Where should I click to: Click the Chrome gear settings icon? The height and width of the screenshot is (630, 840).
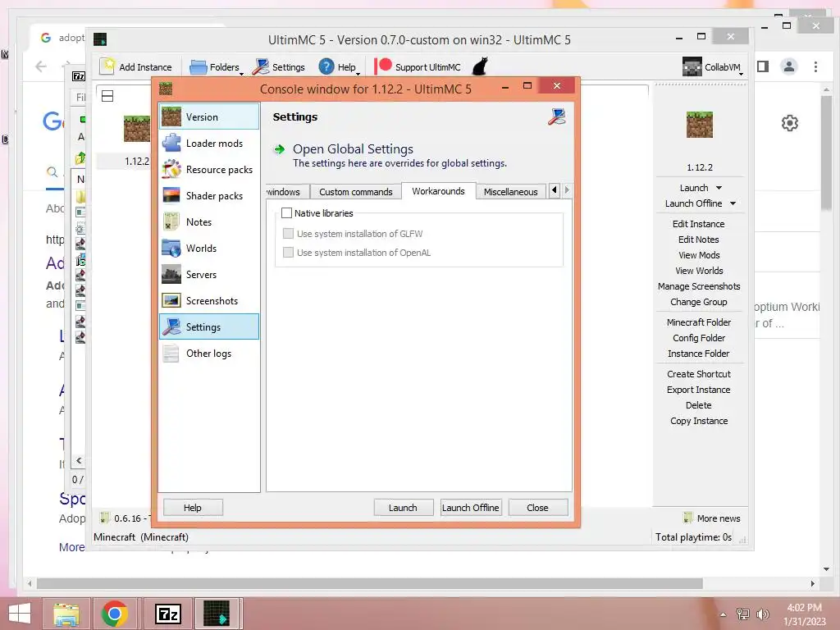tap(790, 123)
